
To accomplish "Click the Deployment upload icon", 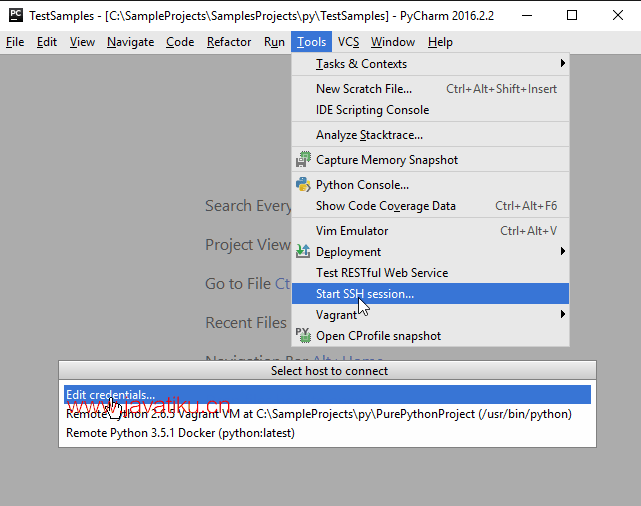I will tap(303, 251).
